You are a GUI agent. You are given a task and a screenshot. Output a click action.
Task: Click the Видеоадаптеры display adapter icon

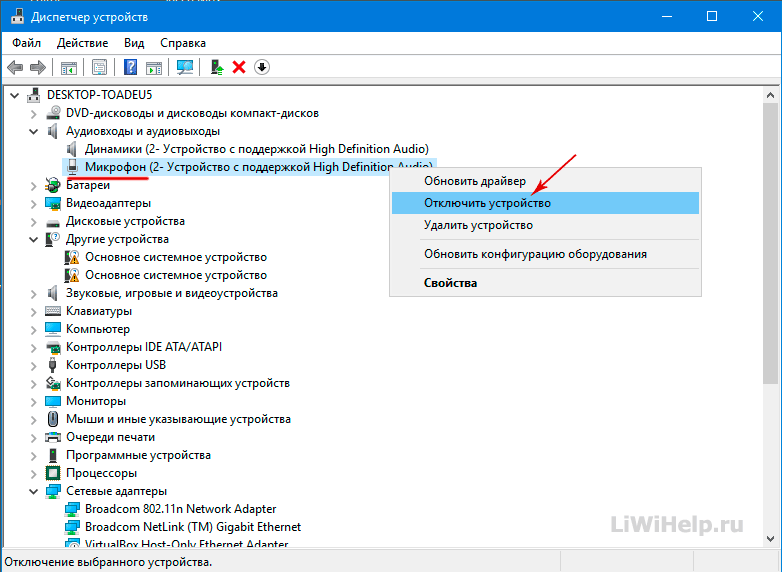click(x=53, y=203)
